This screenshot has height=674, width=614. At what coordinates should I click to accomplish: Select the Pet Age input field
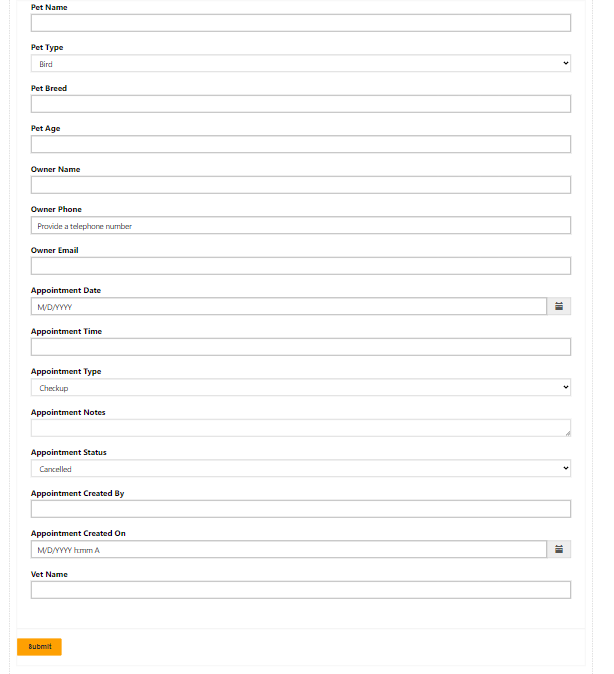click(301, 144)
